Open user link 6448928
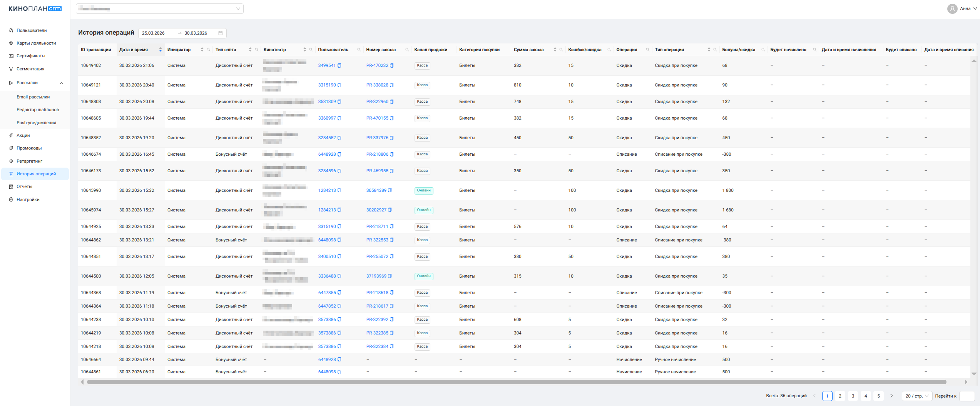The height and width of the screenshot is (406, 980). 327,154
